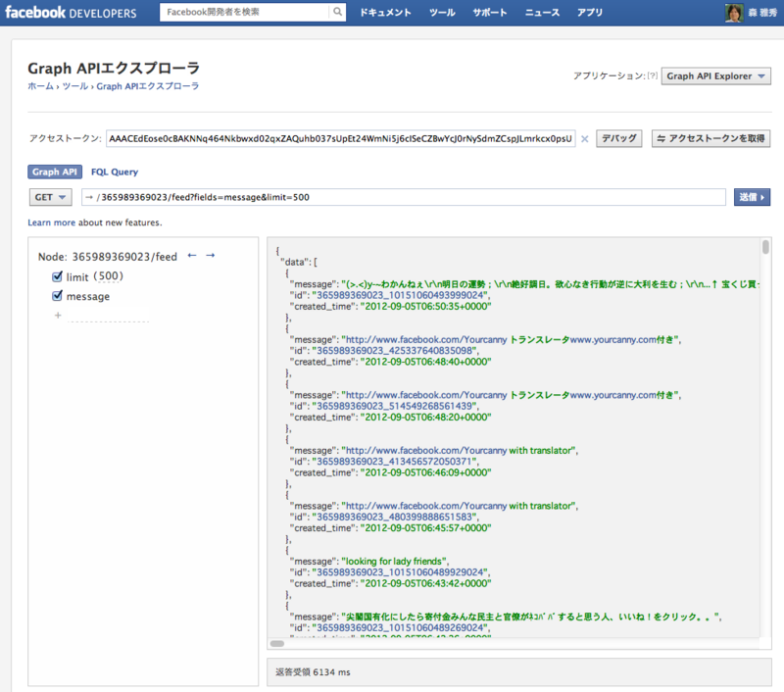Open the アプリ menu
The image size is (784, 692).
[x=590, y=13]
